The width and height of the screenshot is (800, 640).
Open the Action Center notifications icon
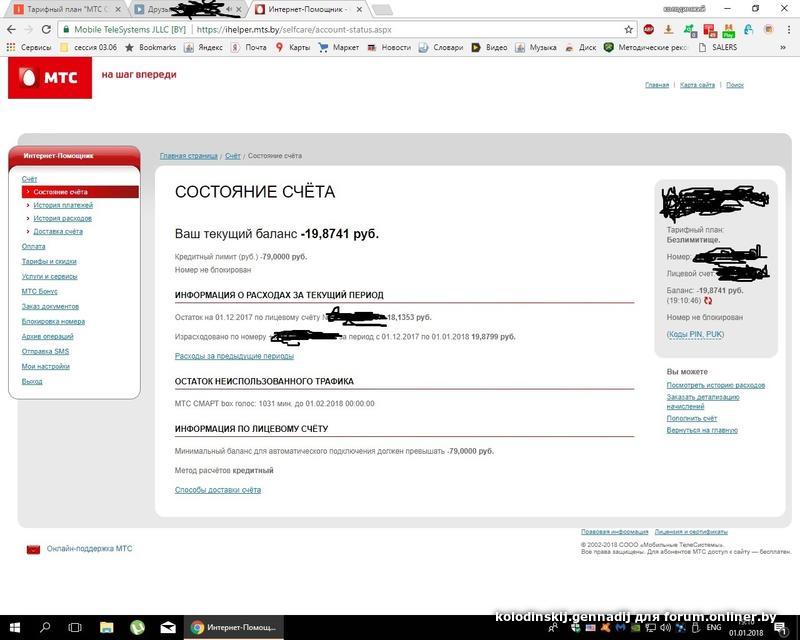pyautogui.click(x=782, y=630)
